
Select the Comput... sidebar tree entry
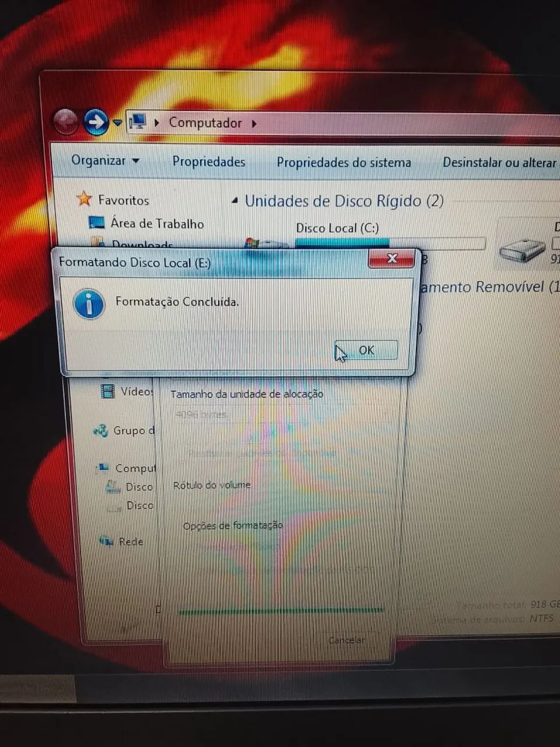point(136,468)
